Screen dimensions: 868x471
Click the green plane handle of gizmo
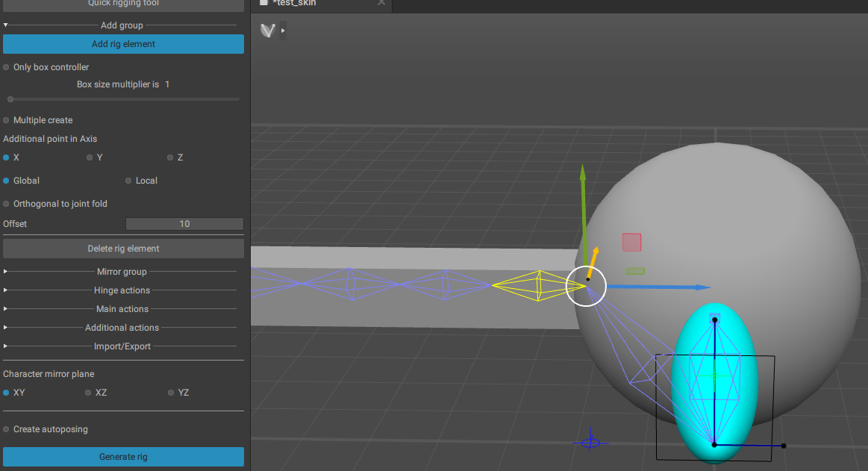[635, 271]
